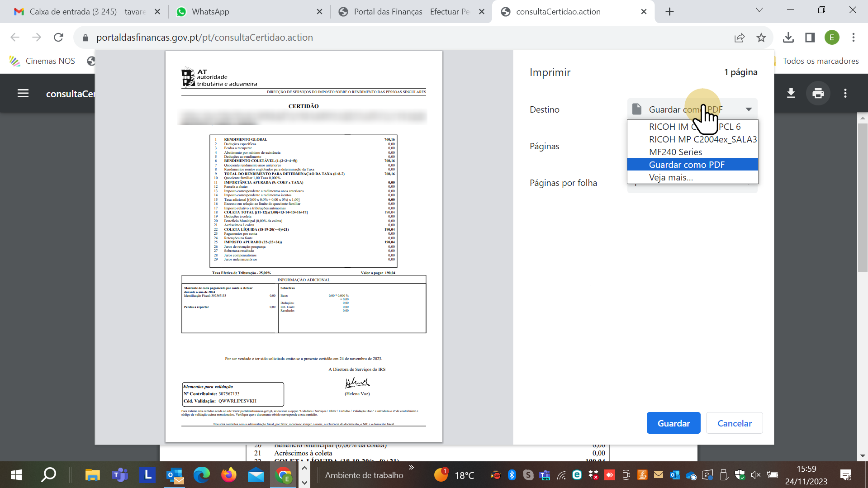The image size is (868, 488).
Task: Click the PDF viewer download icon
Action: (791, 94)
